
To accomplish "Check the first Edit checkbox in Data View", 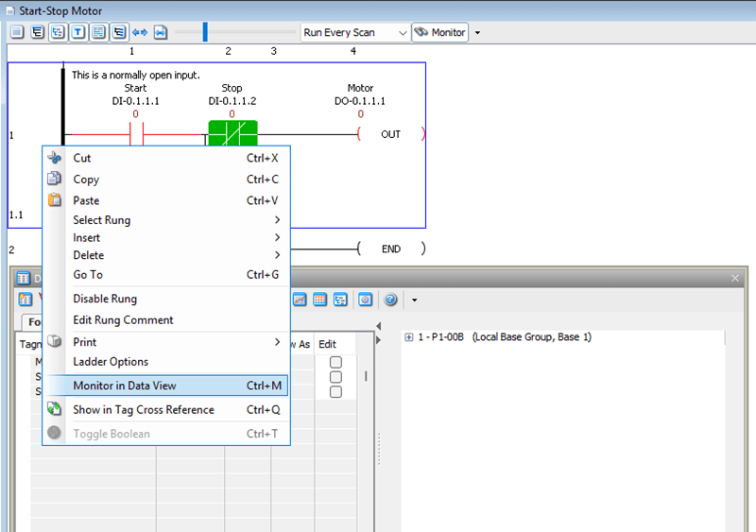I will tap(335, 363).
